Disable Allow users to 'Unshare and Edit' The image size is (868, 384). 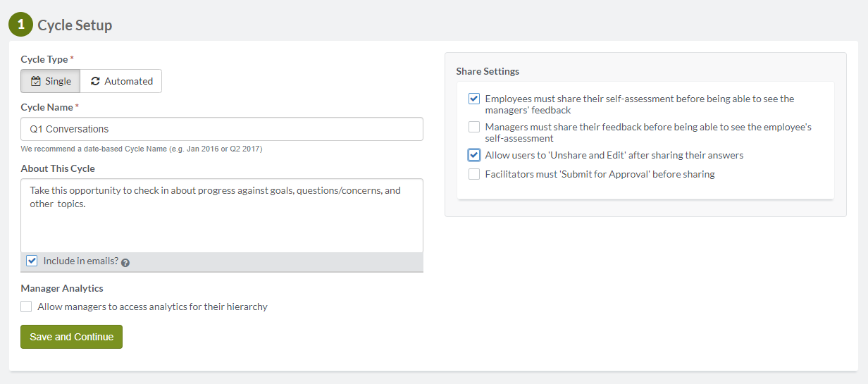pos(474,155)
